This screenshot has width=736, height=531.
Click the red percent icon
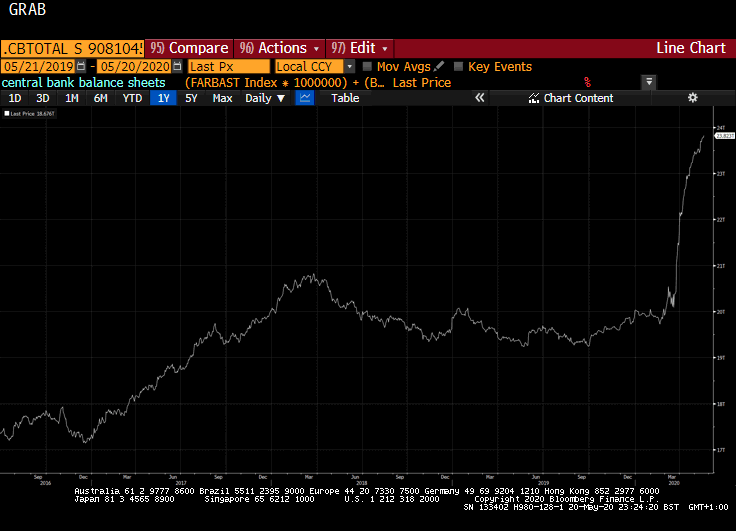587,82
